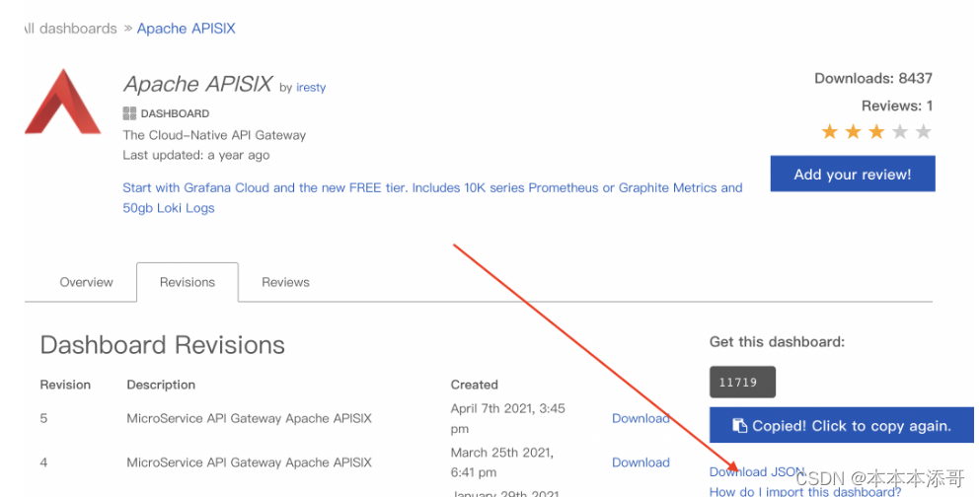The height and width of the screenshot is (497, 980).
Task: Click the Reviews: 1 count text
Action: point(897,106)
